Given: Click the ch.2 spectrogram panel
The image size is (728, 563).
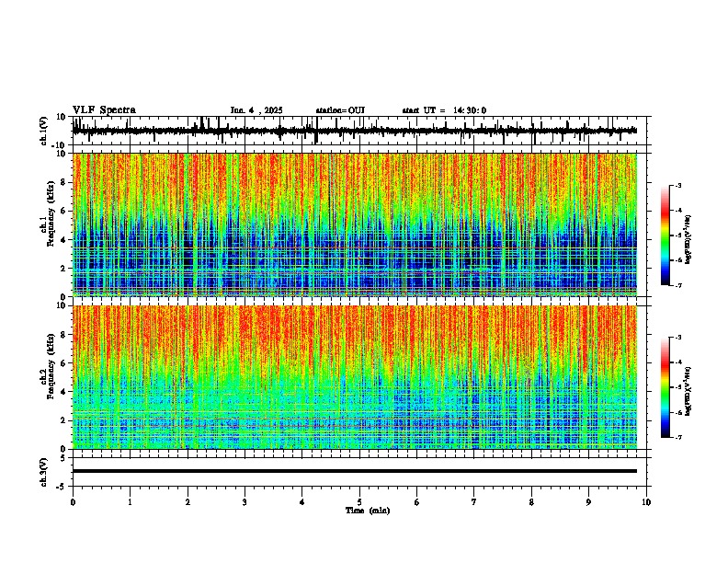Looking at the screenshot, I should pyautogui.click(x=355, y=377).
